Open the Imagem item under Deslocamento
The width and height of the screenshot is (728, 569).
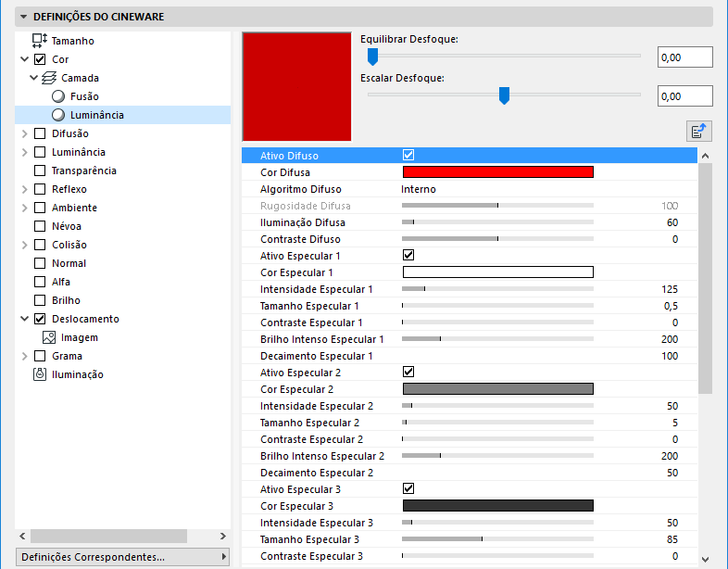[x=80, y=337]
